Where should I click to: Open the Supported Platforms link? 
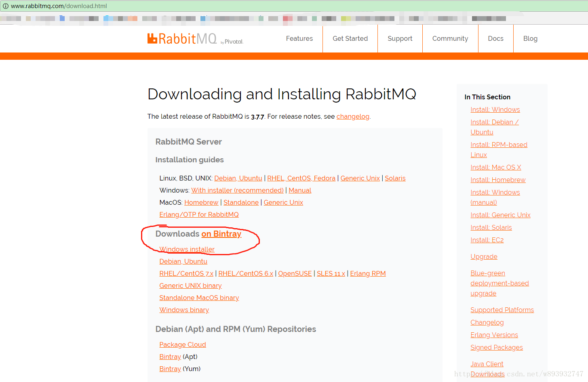click(x=502, y=310)
